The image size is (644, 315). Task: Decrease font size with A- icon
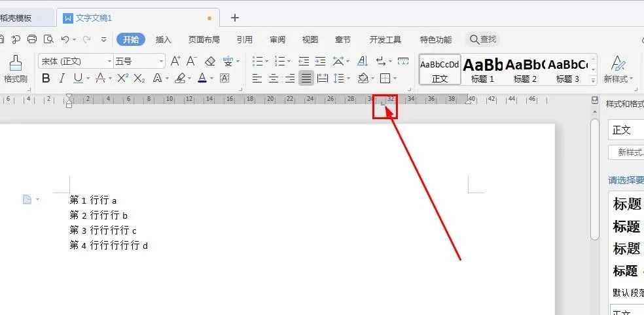point(192,62)
